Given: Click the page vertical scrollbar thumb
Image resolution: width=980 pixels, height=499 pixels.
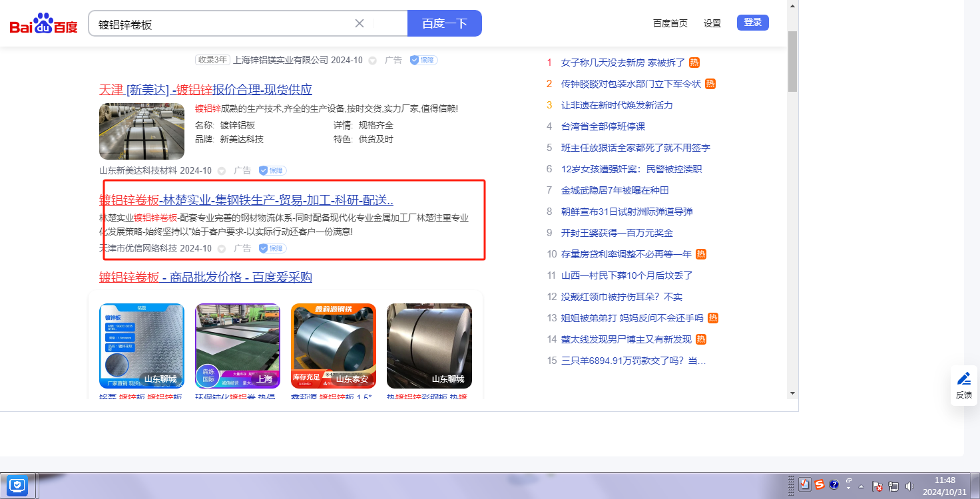Looking at the screenshot, I should point(792,61).
